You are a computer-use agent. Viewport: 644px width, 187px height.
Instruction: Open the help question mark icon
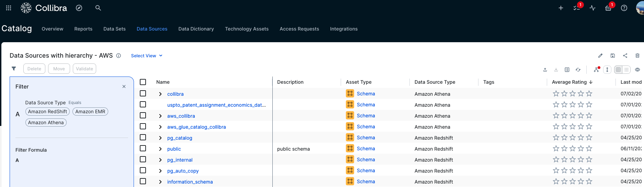pyautogui.click(x=624, y=8)
